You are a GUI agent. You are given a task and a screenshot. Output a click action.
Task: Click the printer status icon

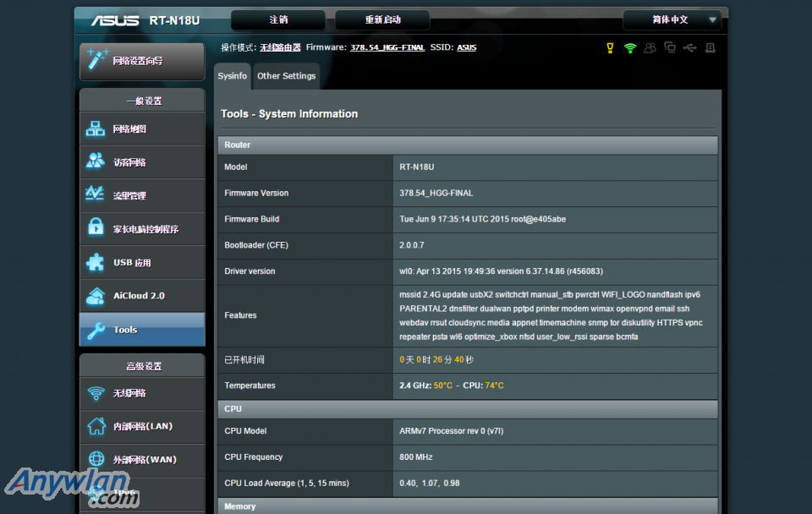(710, 48)
